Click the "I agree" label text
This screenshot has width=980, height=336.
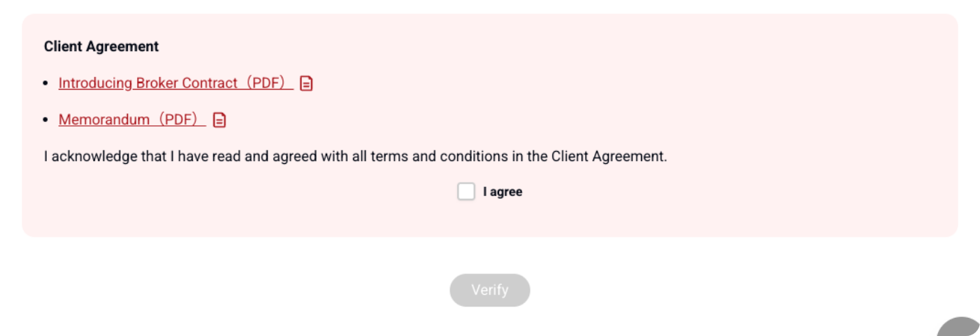(x=503, y=192)
